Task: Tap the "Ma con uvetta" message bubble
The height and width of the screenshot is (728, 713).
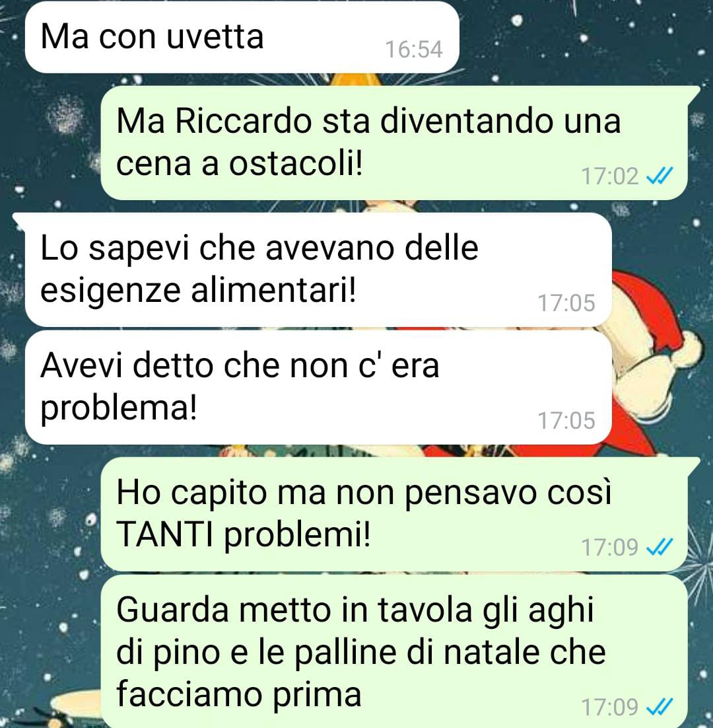Action: coord(242,37)
